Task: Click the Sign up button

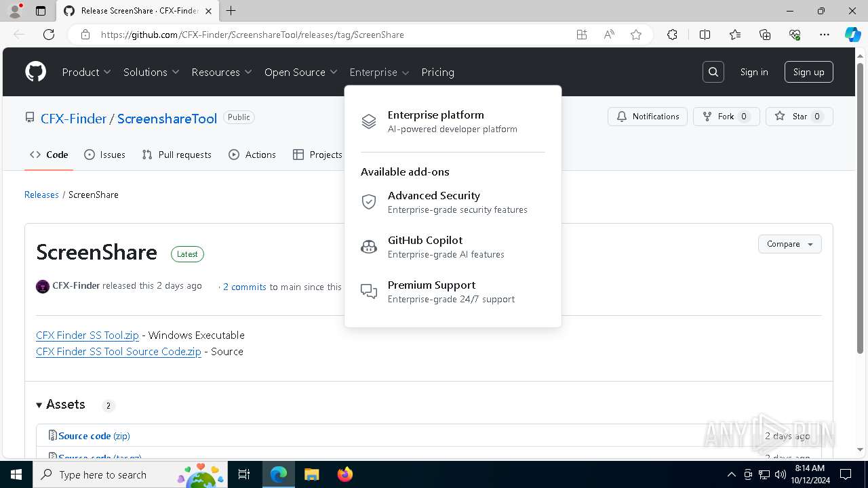Action: coord(808,72)
